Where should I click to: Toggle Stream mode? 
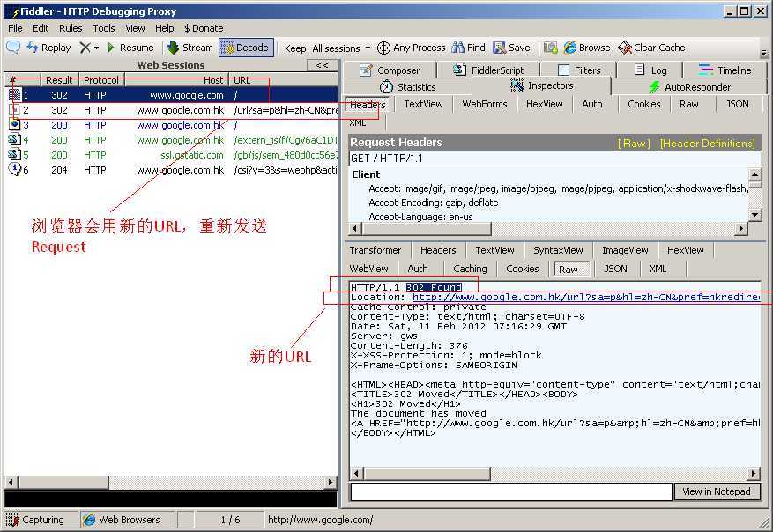(190, 48)
